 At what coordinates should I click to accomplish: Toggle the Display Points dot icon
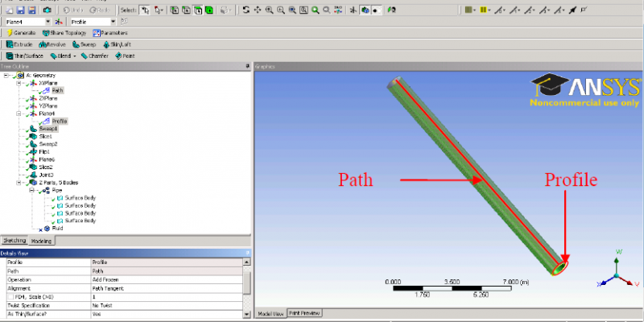point(376,10)
